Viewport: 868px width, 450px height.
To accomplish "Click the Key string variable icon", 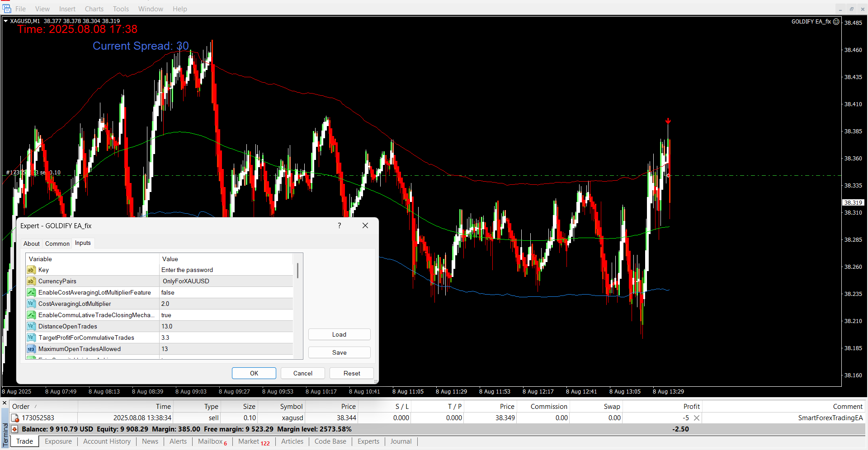I will (31, 270).
